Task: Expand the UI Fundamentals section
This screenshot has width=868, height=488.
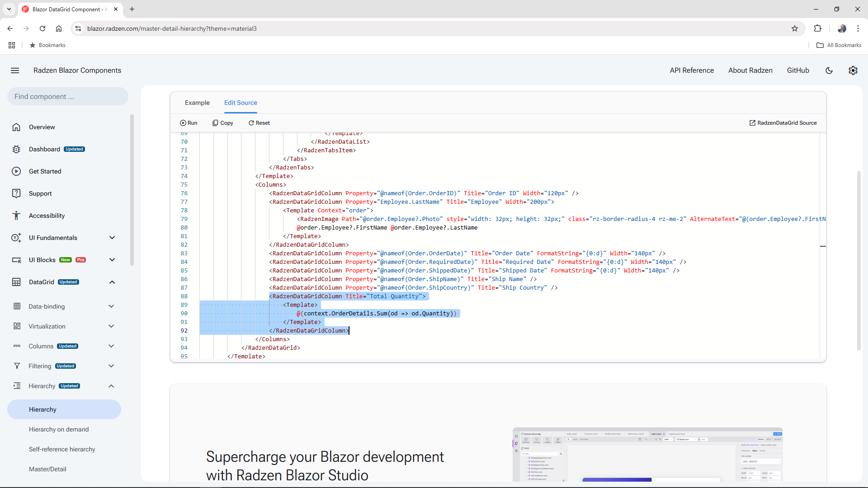Action: pyautogui.click(x=112, y=238)
